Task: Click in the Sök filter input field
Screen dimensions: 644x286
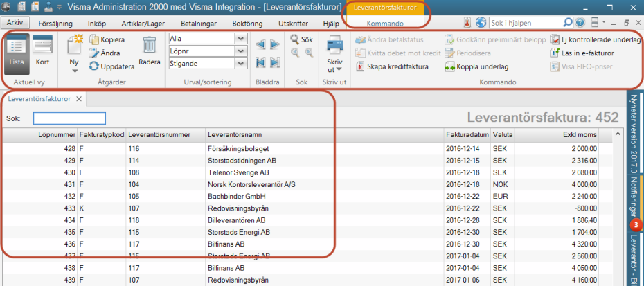Action: (x=69, y=118)
